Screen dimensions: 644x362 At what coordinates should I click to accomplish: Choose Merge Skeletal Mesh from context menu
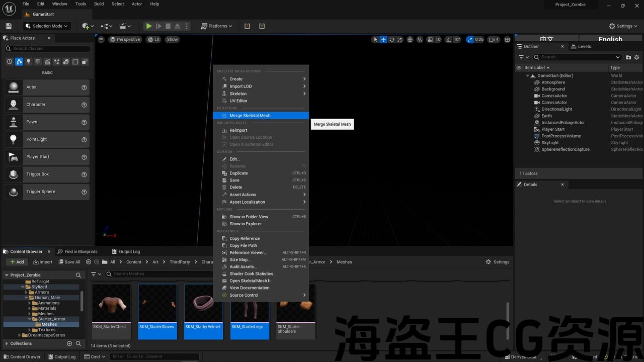(x=250, y=116)
